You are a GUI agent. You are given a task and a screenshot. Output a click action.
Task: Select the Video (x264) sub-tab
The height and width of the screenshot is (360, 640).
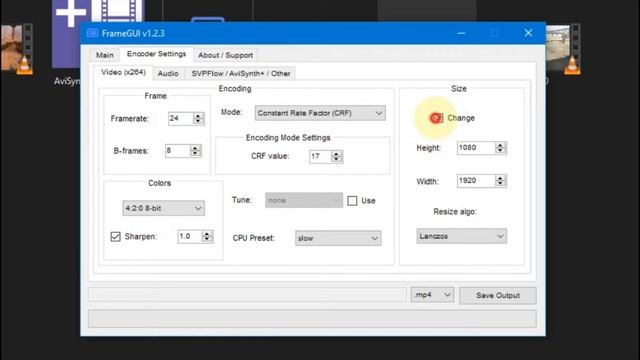[x=123, y=72]
